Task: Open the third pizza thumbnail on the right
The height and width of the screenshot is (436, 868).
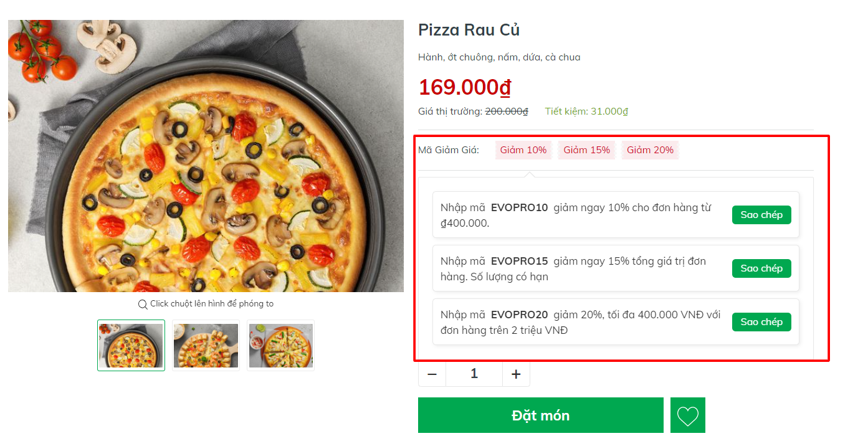Action: point(280,345)
